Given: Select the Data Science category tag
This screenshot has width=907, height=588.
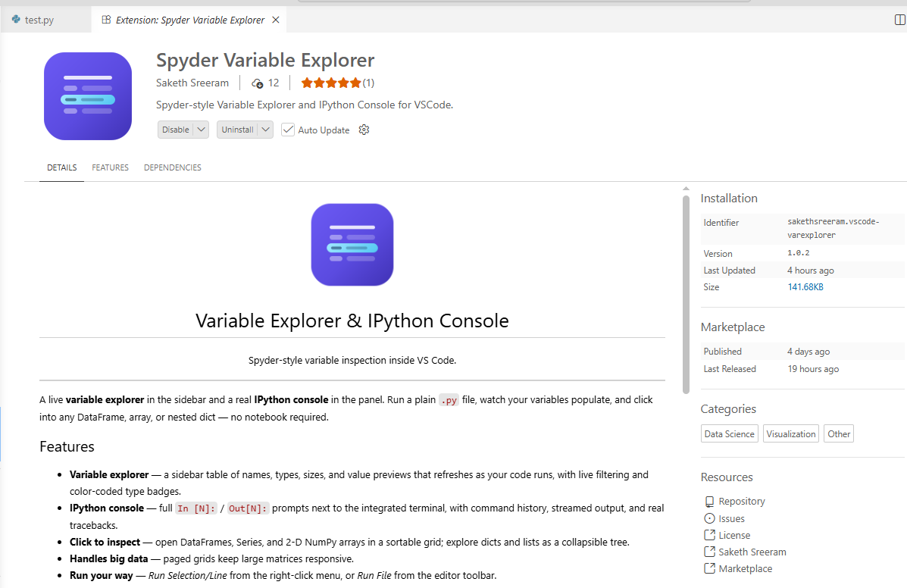Looking at the screenshot, I should (x=730, y=433).
